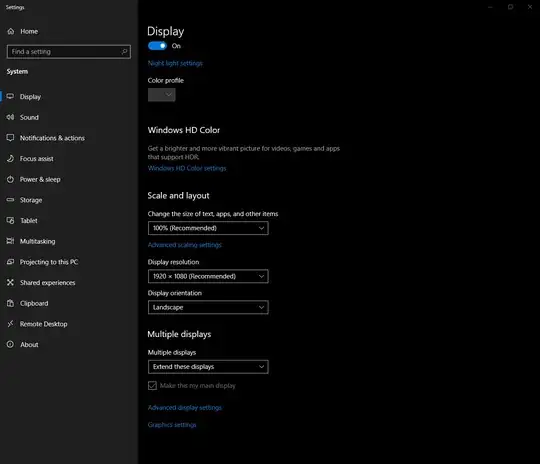Click the Power & sleep icon
Viewport: 540px width, 464px height.
click(10, 179)
